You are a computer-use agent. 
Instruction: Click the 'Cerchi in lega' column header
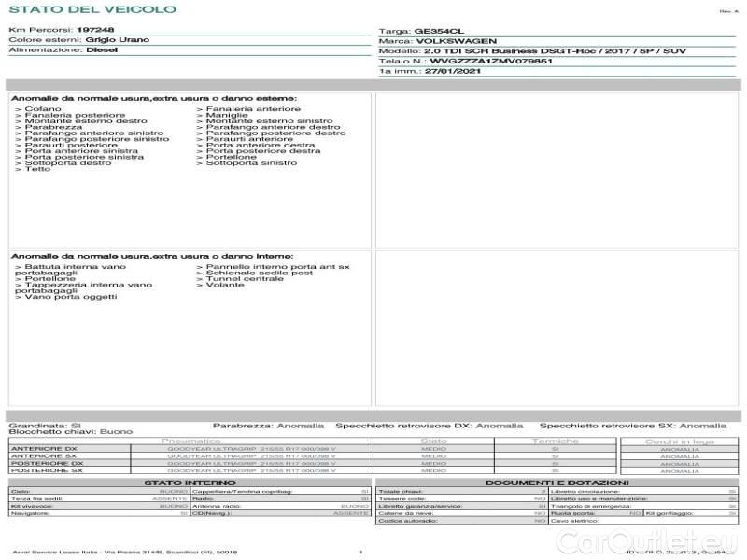click(x=680, y=441)
